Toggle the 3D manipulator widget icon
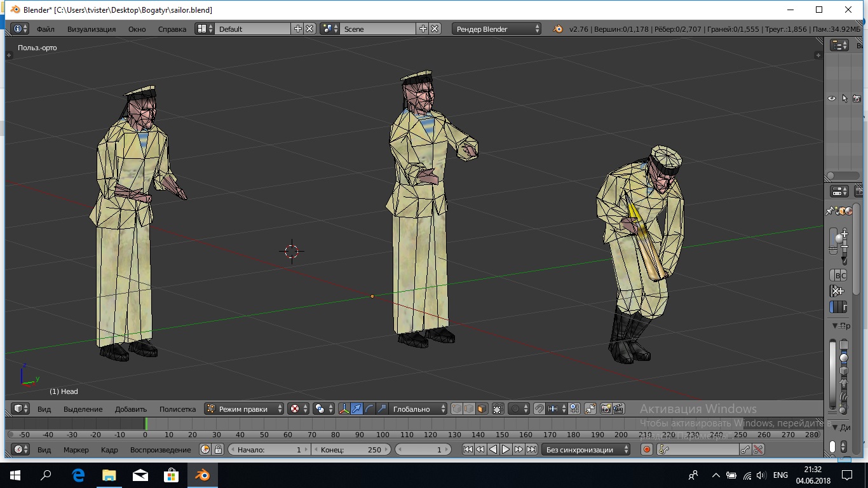The image size is (868, 488). tap(344, 409)
